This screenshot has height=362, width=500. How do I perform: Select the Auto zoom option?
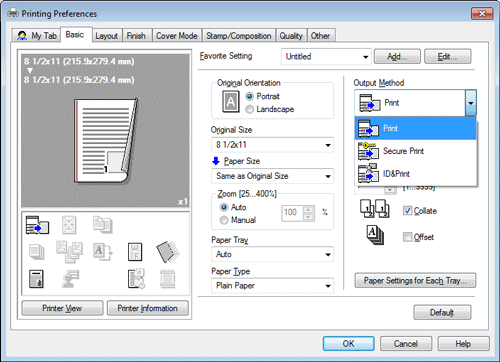pos(224,207)
